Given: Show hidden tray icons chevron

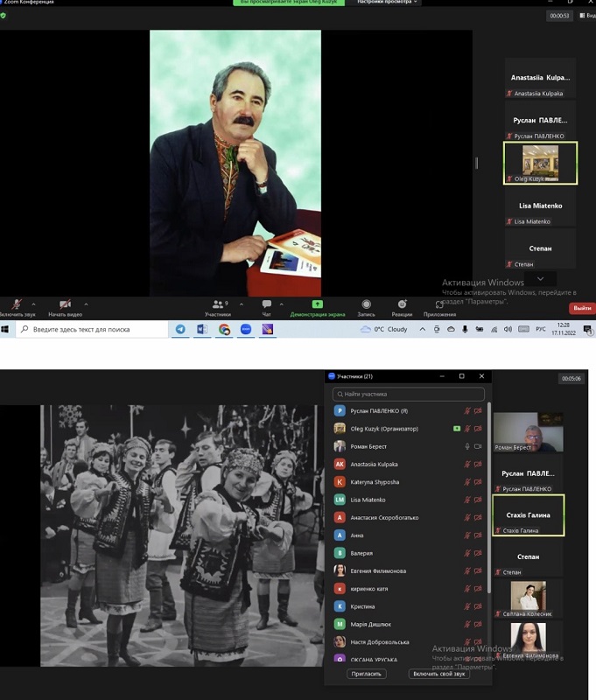Looking at the screenshot, I should (x=422, y=329).
